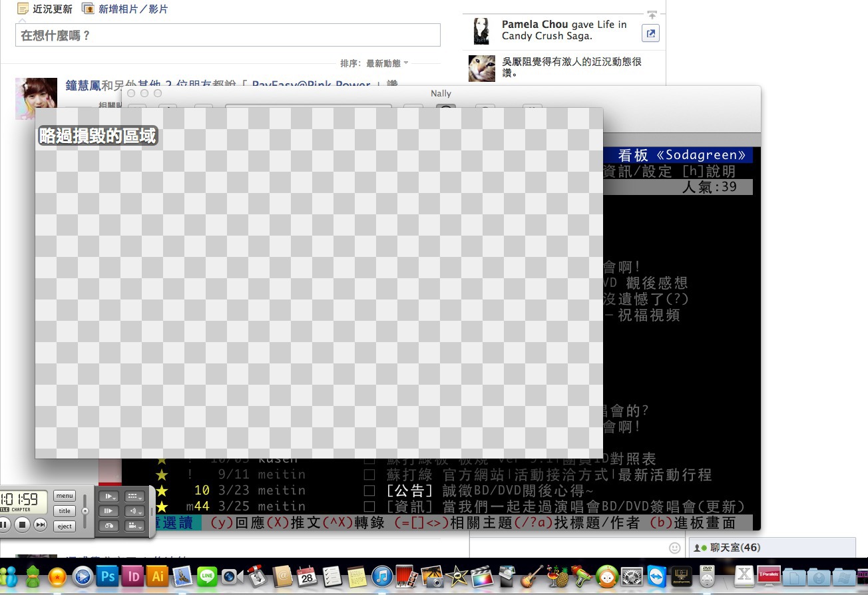The image size is (868, 595).
Task: Click the return button in DVD controller
Action: (110, 526)
